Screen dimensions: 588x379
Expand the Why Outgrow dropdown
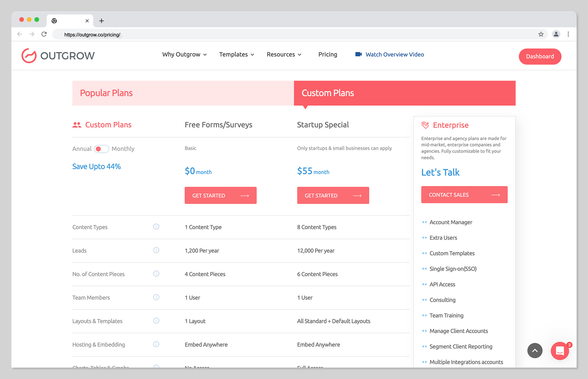184,54
